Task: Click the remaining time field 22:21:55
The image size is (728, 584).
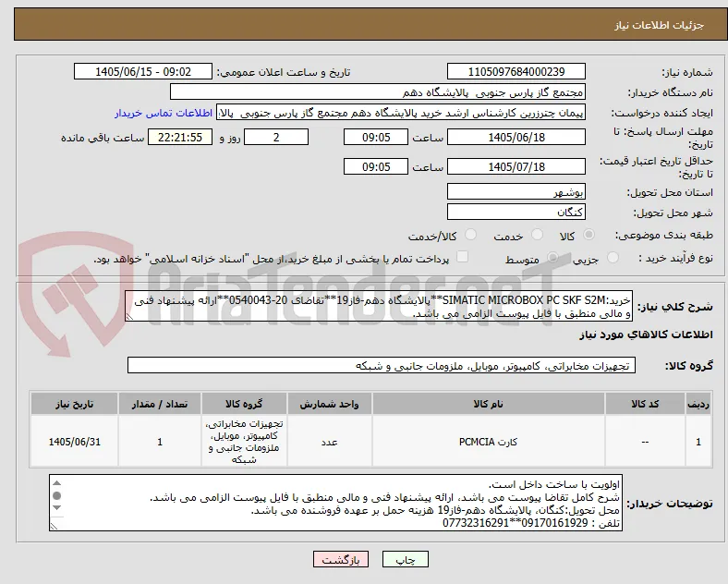Action: 180,138
